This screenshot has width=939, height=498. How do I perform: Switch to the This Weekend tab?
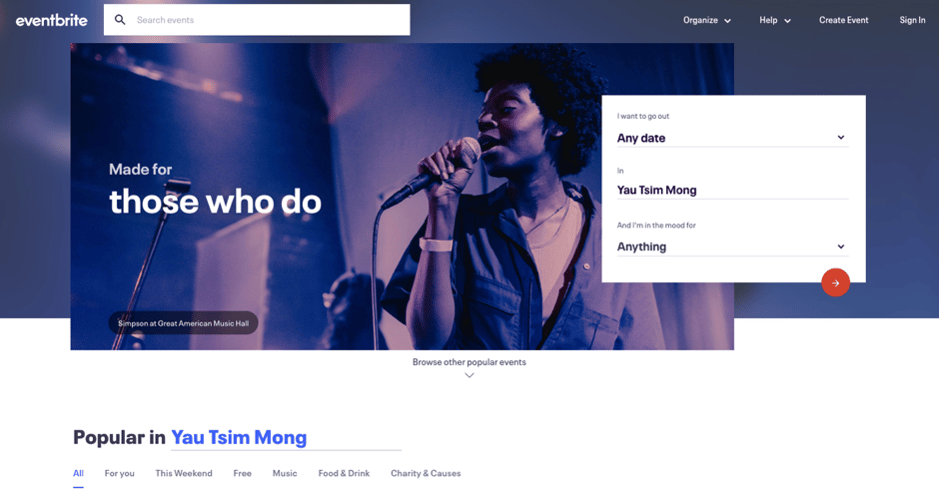pos(184,473)
